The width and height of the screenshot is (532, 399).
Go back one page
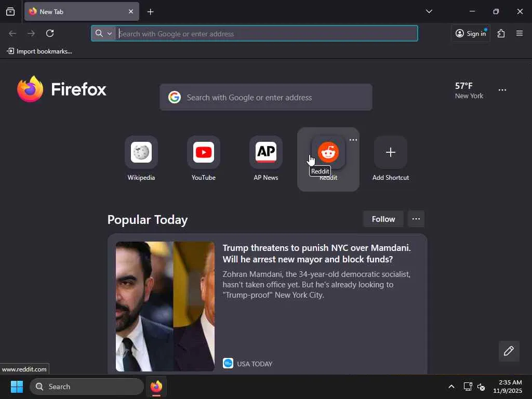pyautogui.click(x=12, y=33)
